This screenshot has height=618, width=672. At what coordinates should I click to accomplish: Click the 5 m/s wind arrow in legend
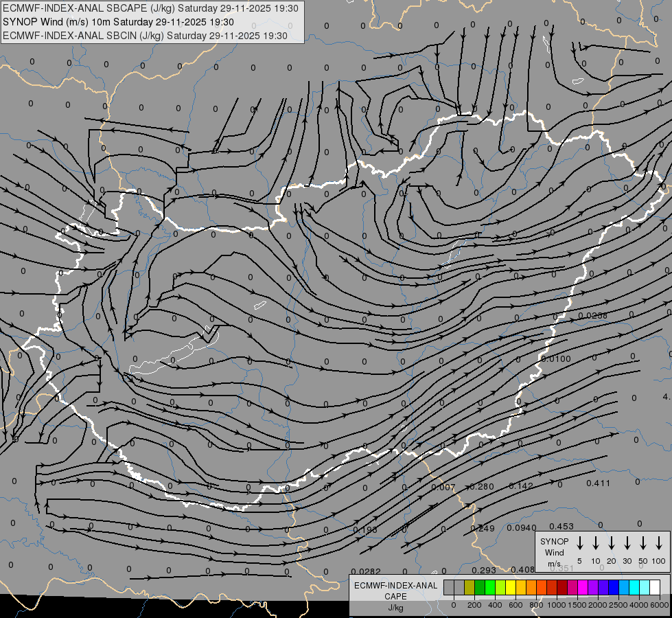click(x=579, y=542)
